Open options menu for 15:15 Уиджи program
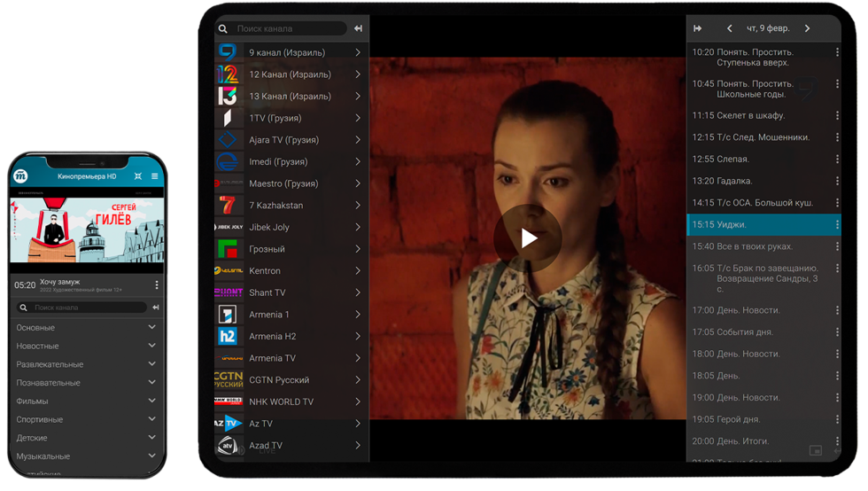This screenshot has width=868, height=491. coord(837,225)
